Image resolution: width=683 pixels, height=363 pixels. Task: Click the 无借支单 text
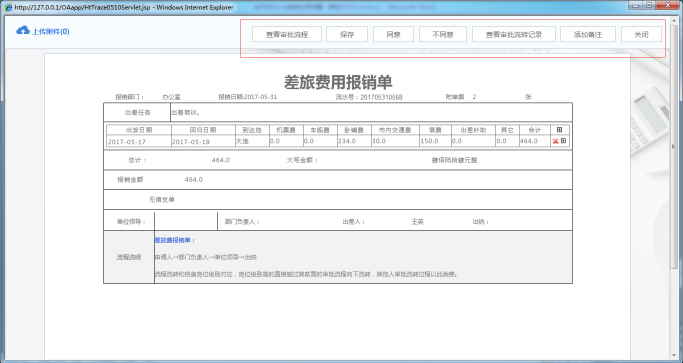point(162,200)
